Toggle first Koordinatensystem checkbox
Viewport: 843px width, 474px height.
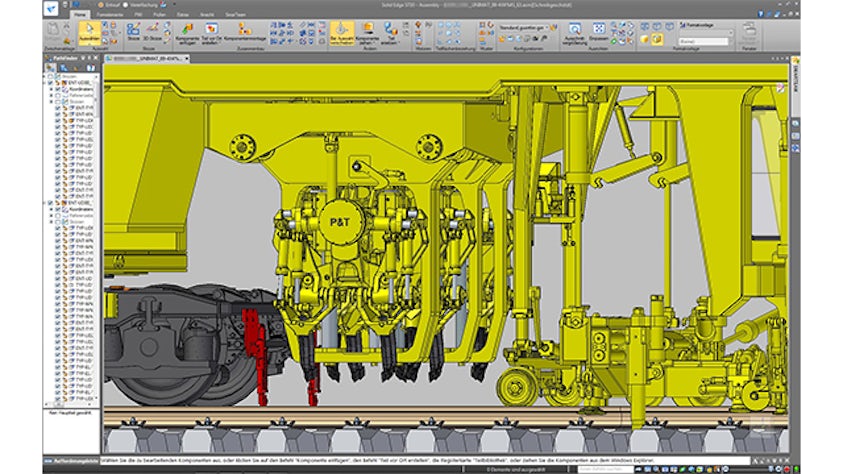58,89
